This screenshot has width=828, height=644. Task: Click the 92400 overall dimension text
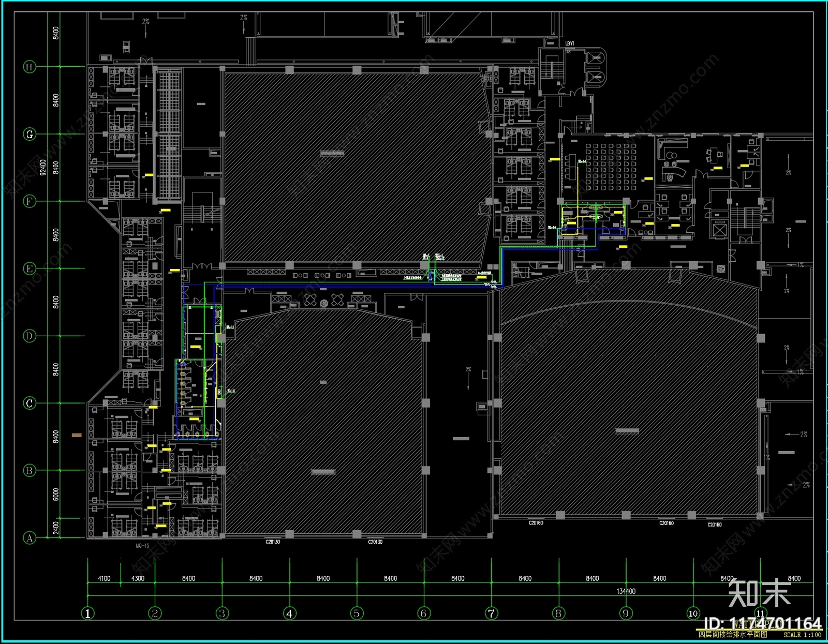(43, 167)
